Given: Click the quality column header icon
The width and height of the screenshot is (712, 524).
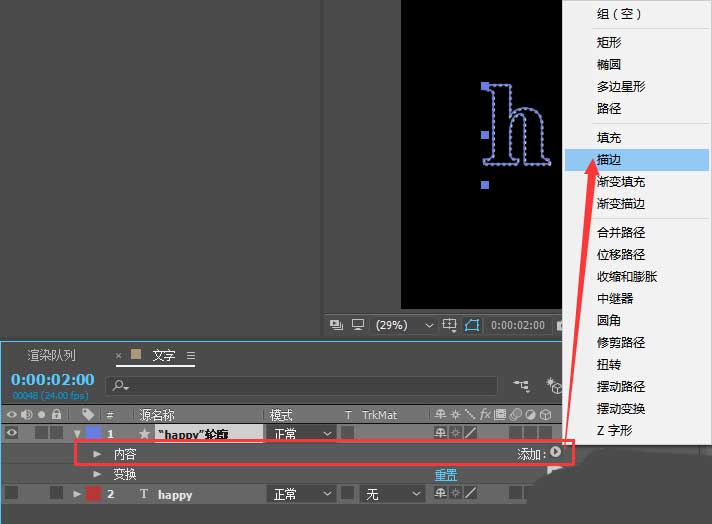Looking at the screenshot, I should (470, 414).
